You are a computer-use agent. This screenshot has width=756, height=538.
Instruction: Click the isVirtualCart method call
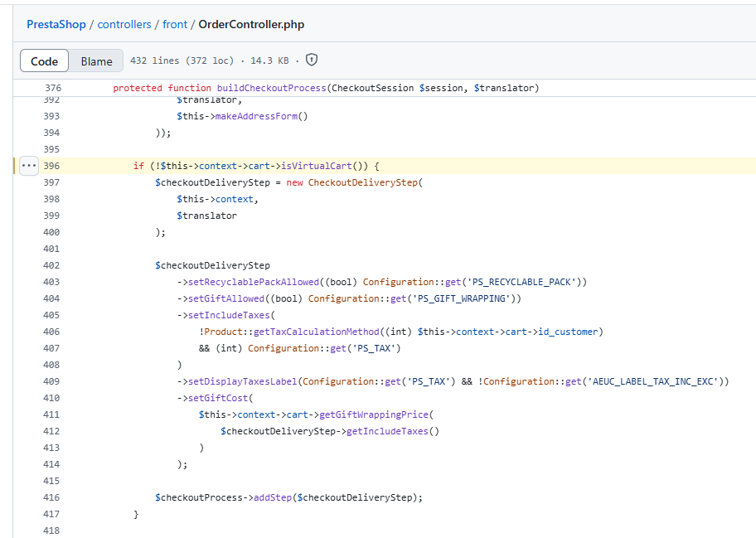[317, 166]
